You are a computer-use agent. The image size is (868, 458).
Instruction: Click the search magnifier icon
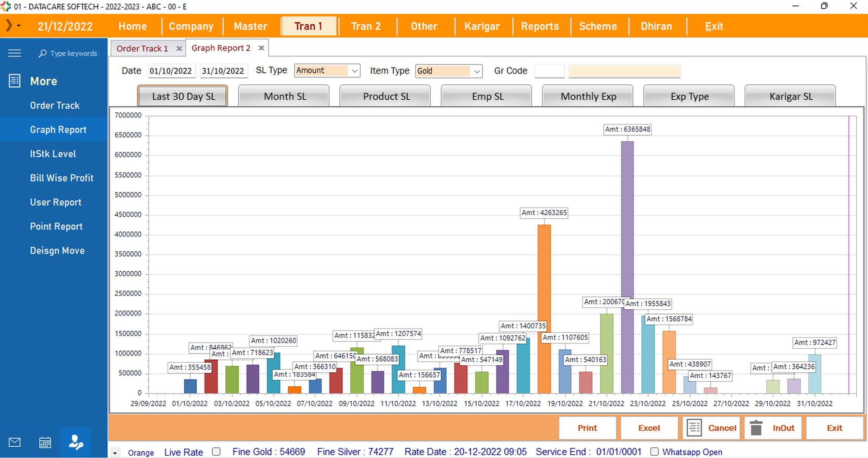pyautogui.click(x=42, y=54)
